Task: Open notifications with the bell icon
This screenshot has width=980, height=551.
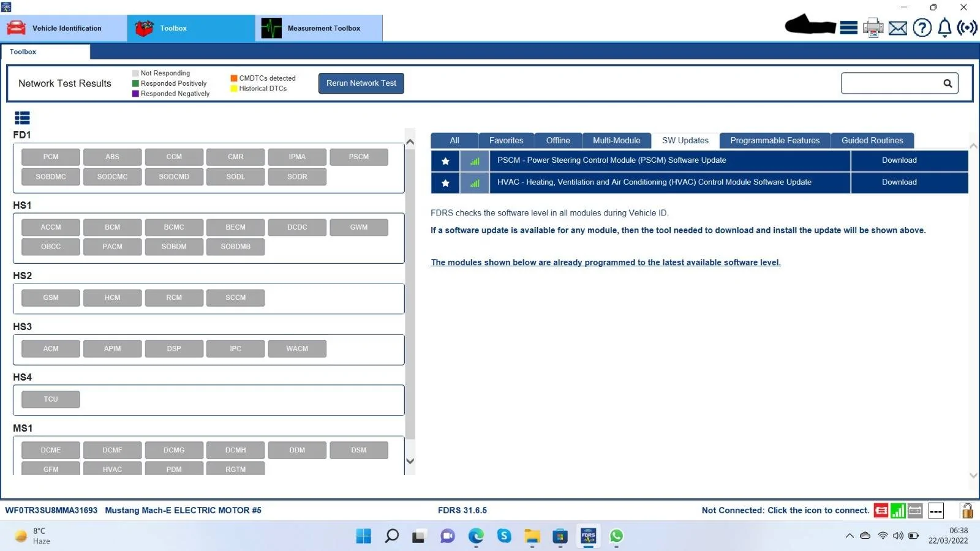Action: pos(944,28)
